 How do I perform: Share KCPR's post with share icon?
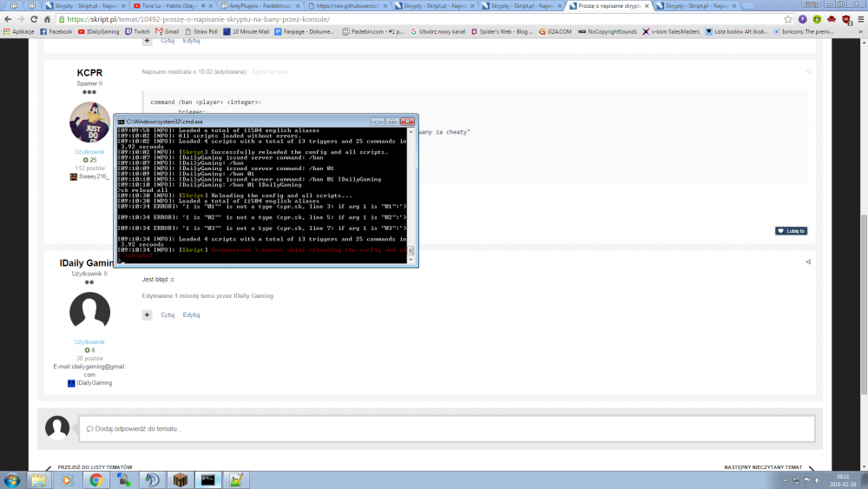[808, 71]
